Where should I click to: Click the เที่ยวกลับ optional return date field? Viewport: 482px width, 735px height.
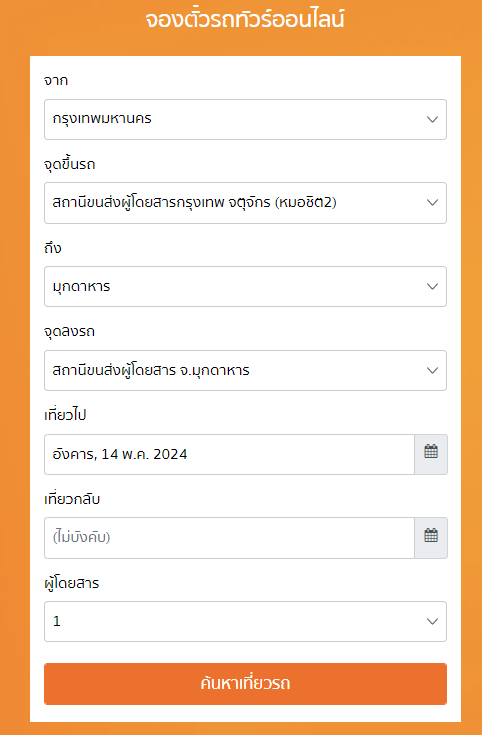[229, 538]
